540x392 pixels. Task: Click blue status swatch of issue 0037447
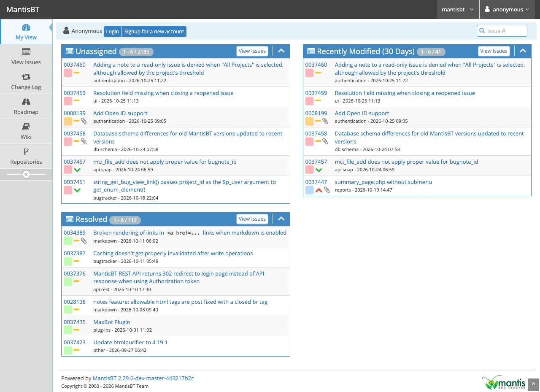pos(309,190)
